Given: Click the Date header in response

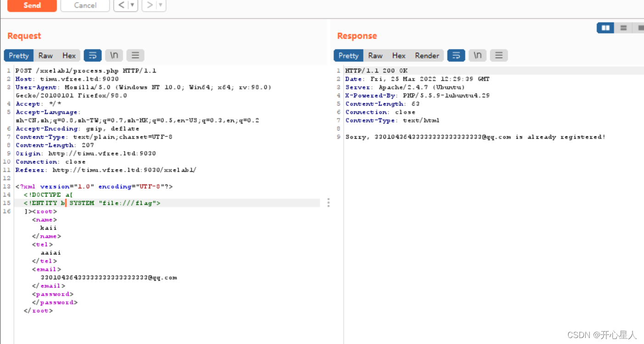Looking at the screenshot, I should pos(417,79).
